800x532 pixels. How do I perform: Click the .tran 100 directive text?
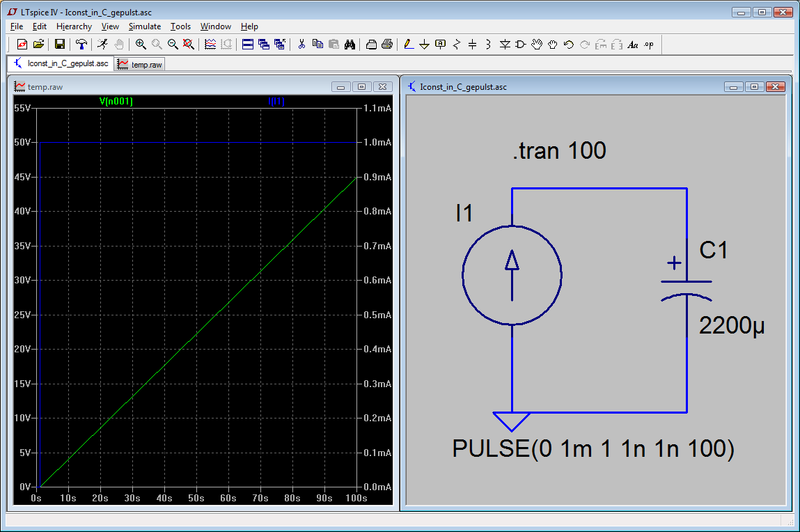(x=559, y=150)
